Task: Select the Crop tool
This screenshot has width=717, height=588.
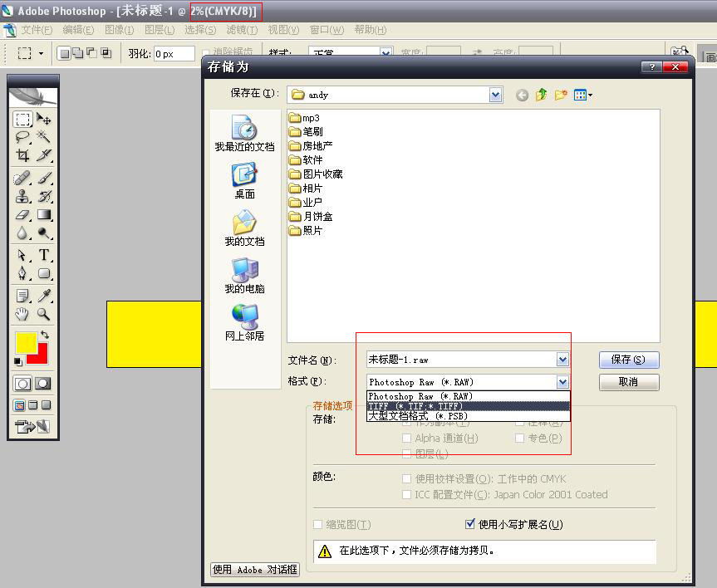Action: (22, 155)
